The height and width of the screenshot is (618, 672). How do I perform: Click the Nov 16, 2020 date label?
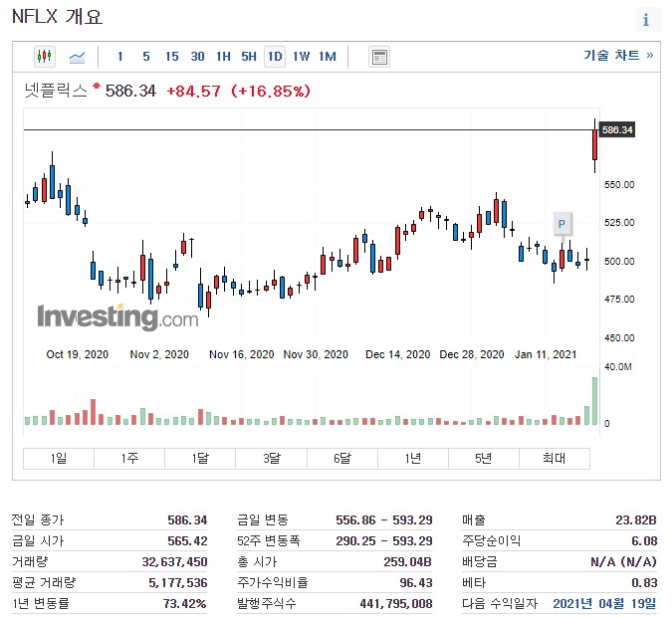(x=242, y=354)
